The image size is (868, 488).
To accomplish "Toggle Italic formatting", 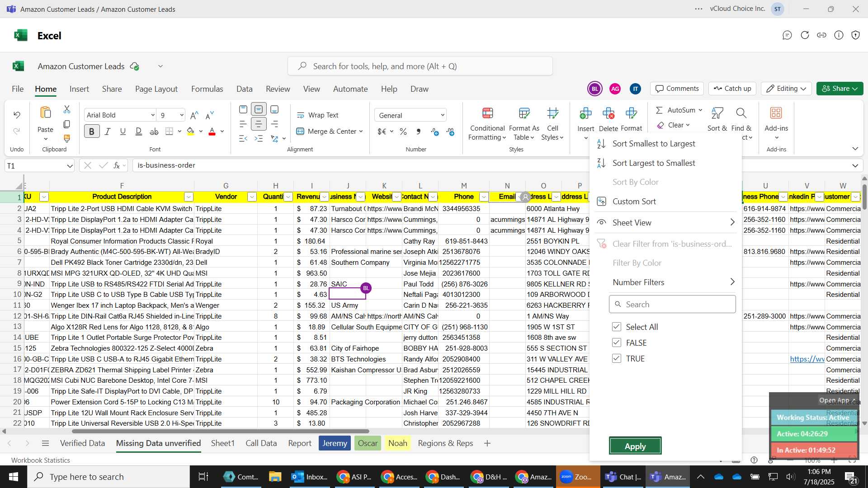I will point(108,131).
